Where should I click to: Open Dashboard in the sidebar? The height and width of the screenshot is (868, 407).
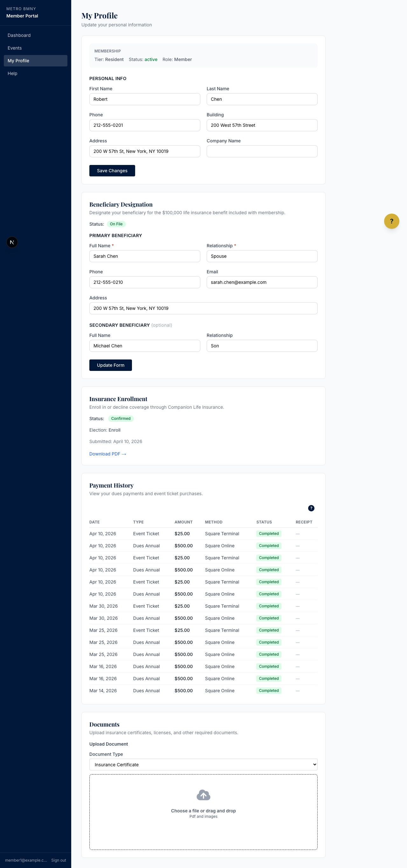[19, 35]
